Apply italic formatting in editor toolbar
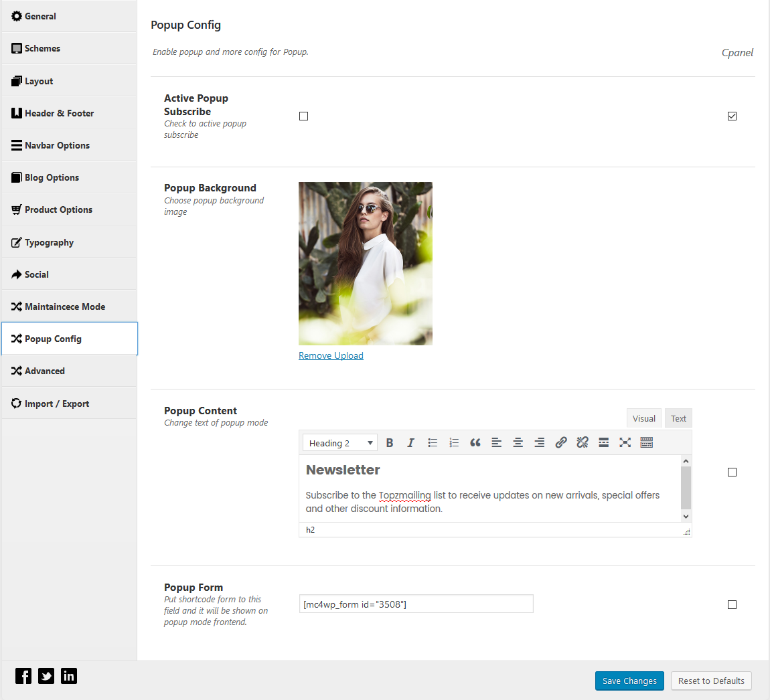 410,443
